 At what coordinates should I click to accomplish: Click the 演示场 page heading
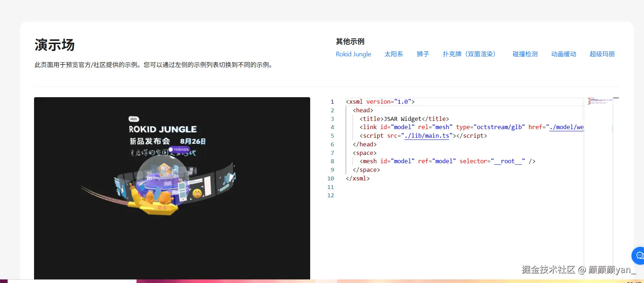click(x=55, y=45)
